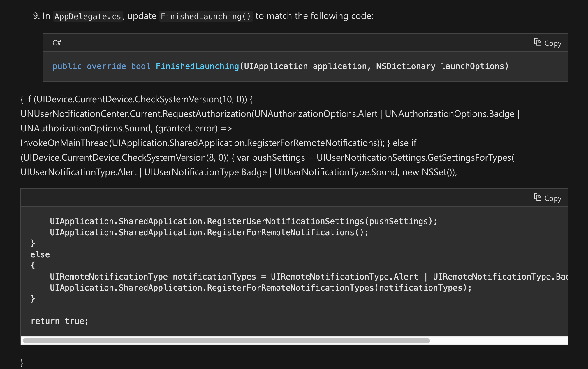Screen dimensions: 588x369
Task: Click the else keyword in the code block
Action: pos(40,254)
